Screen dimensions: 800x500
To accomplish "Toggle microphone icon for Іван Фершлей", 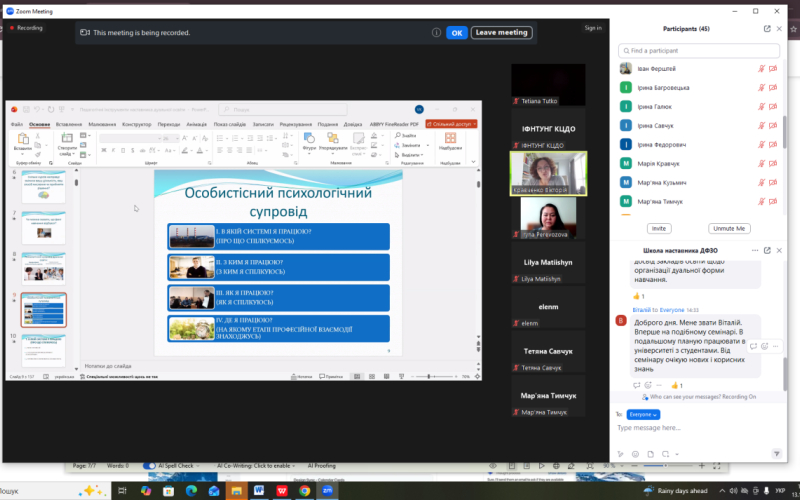I will pyautogui.click(x=761, y=69).
